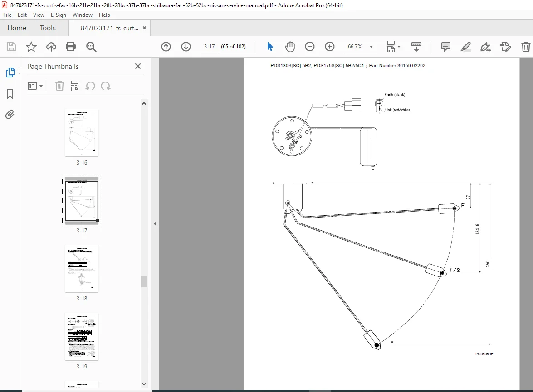Viewport: 533px width, 392px height.
Task: Click the scrolling mode keyboard icon
Action: click(416, 47)
